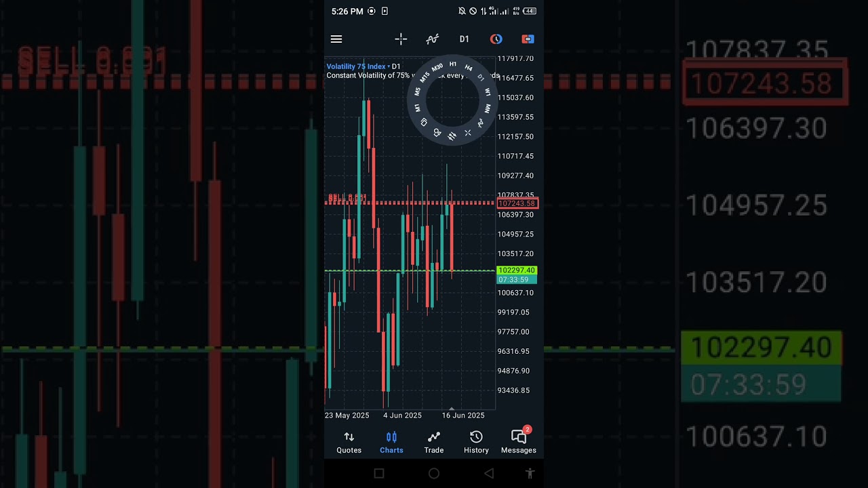Image resolution: width=868 pixels, height=488 pixels.
Task: Open indicators from the top toolbar
Action: tap(432, 39)
